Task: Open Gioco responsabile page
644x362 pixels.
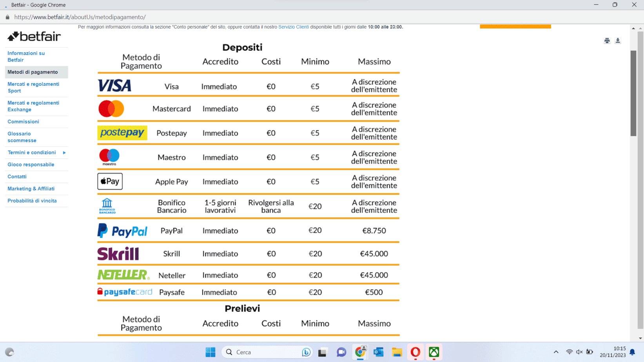Action: pyautogui.click(x=31, y=165)
